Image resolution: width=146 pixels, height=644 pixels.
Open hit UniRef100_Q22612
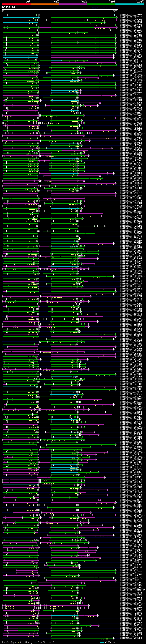pyautogui.click(x=131, y=18)
